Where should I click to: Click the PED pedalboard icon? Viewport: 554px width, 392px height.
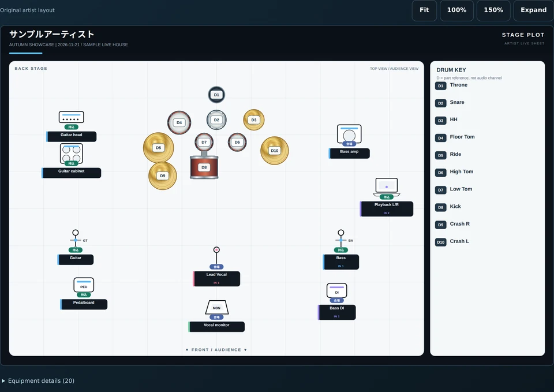tap(84, 285)
